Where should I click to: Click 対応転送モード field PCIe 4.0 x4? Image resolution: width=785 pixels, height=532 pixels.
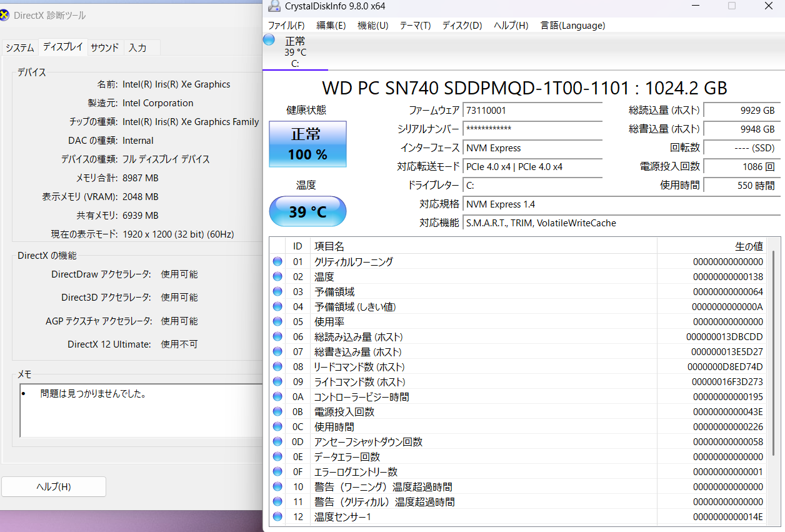click(532, 167)
